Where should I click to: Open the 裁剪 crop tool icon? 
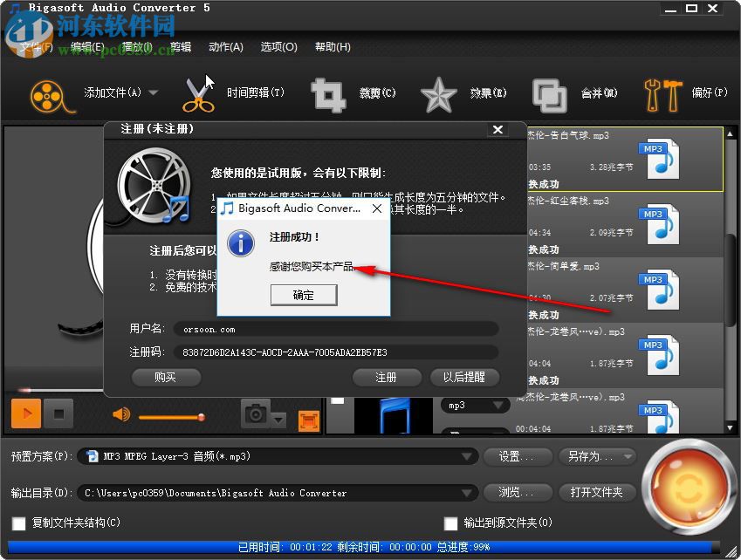(327, 93)
